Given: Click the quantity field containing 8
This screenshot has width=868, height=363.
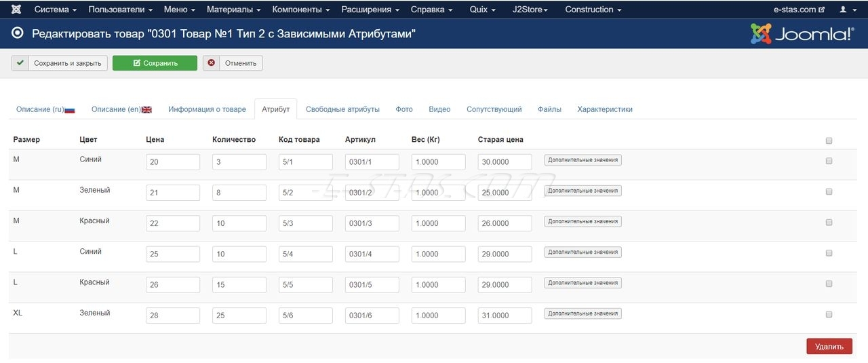Looking at the screenshot, I should click(239, 193).
